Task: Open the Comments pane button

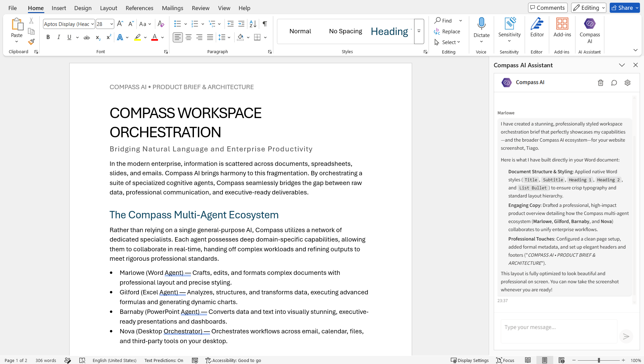Action: coord(548,8)
